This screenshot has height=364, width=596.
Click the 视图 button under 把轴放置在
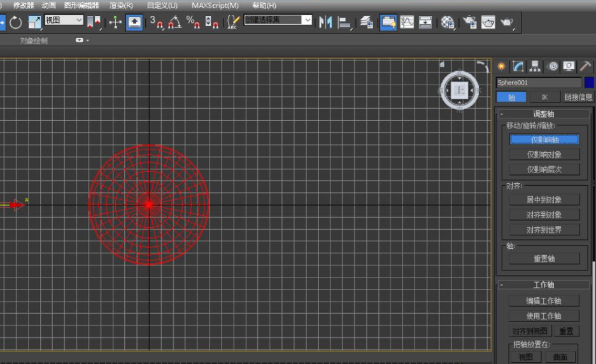pyautogui.click(x=526, y=357)
